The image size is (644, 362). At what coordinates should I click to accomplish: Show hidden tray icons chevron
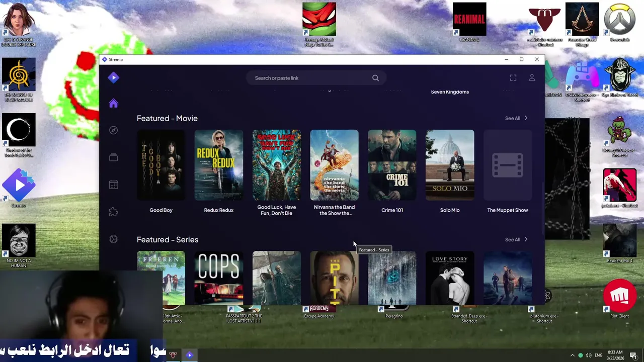click(x=572, y=355)
